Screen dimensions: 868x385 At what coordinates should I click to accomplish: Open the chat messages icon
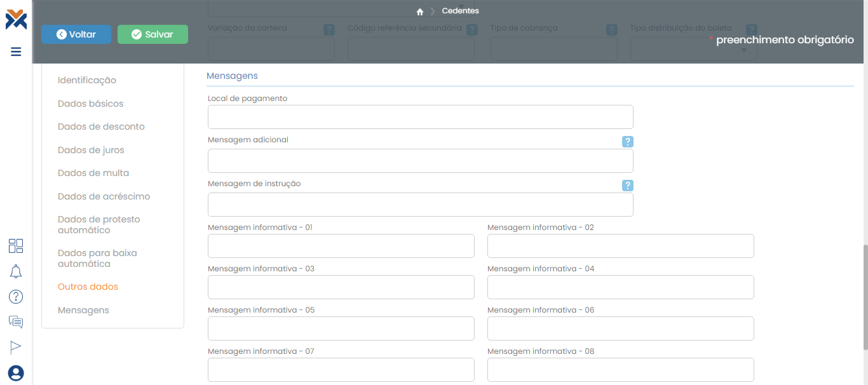pyautogui.click(x=16, y=321)
